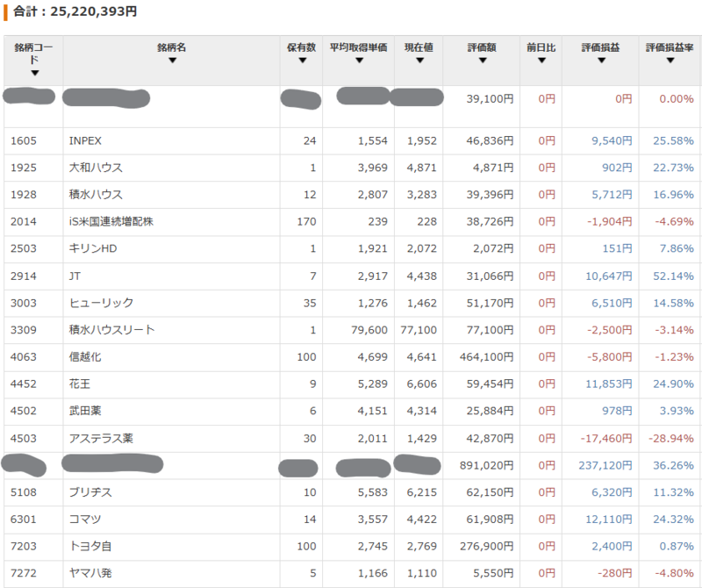This screenshot has width=702, height=588.
Task: Select ブリヂス stock name
Action: [90, 492]
